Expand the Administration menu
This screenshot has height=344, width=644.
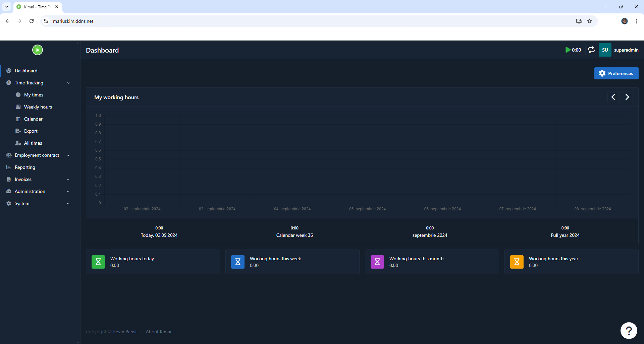point(68,191)
